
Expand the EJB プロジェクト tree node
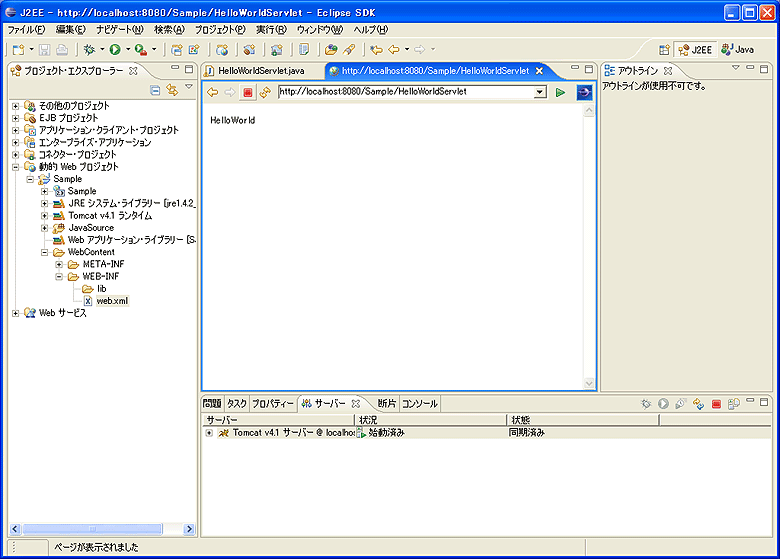coord(16,118)
